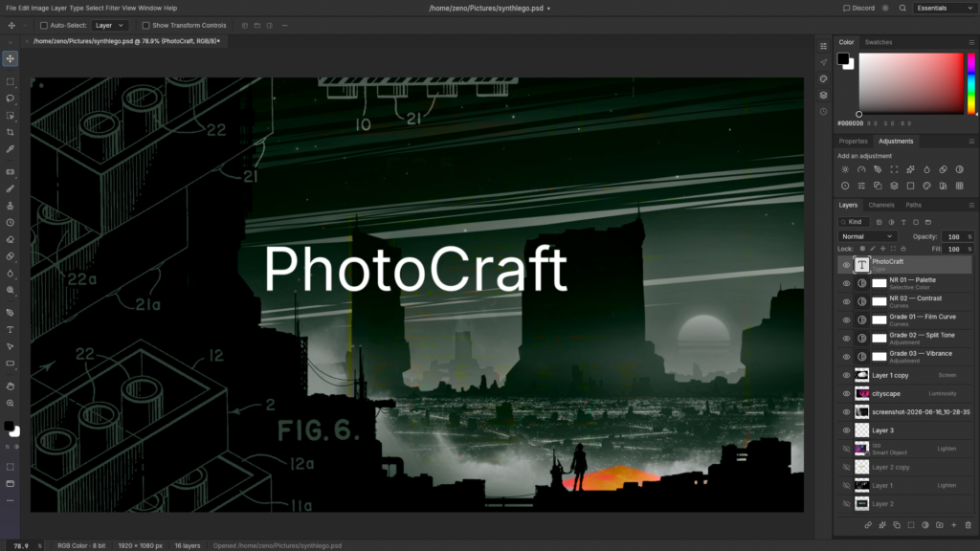
Task: Click the plus icon to add new layer
Action: point(954,525)
